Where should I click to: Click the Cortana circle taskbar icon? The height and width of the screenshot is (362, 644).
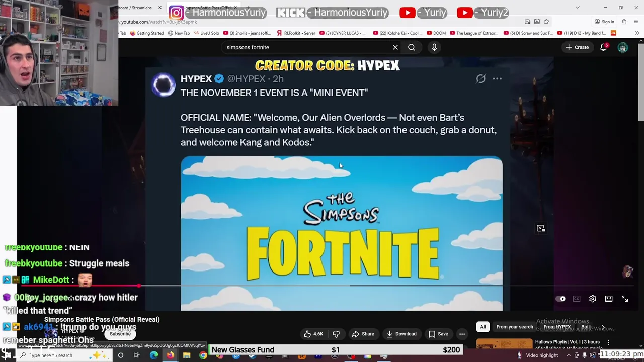tap(120, 355)
